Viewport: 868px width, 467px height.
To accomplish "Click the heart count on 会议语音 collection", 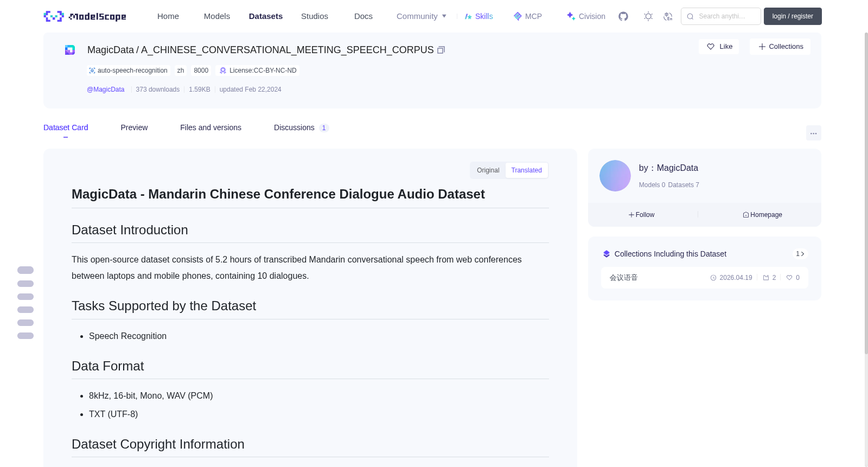I will click(x=793, y=278).
